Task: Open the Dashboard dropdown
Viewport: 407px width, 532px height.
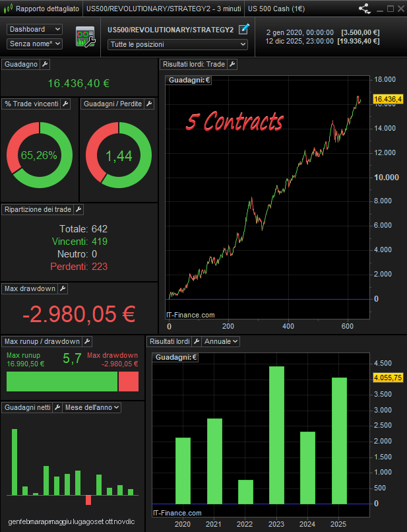Action: click(34, 29)
